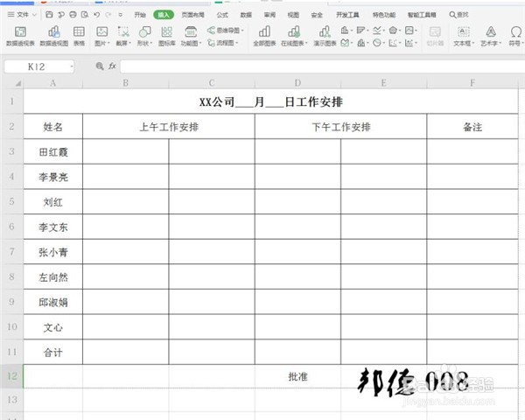The height and width of the screenshot is (420, 525).
Task: Select column F header
Action: pos(472,83)
